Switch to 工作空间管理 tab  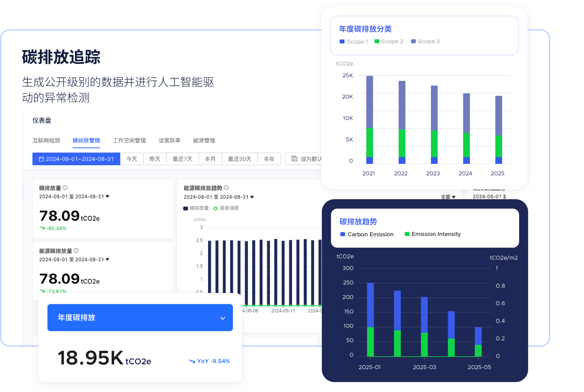[129, 140]
